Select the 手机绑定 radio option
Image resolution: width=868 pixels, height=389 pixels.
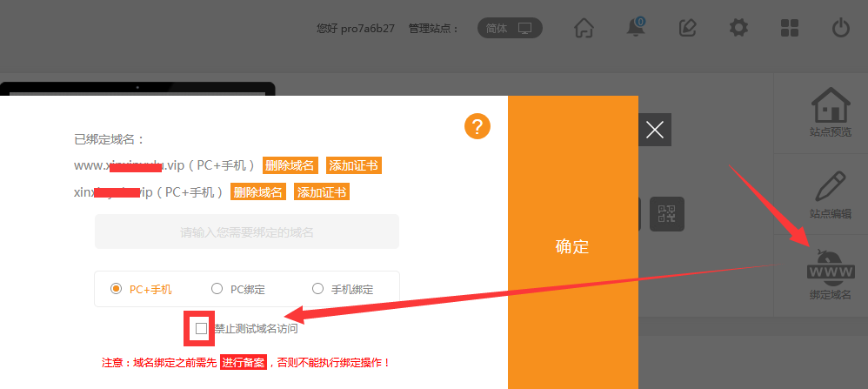pyautogui.click(x=317, y=289)
